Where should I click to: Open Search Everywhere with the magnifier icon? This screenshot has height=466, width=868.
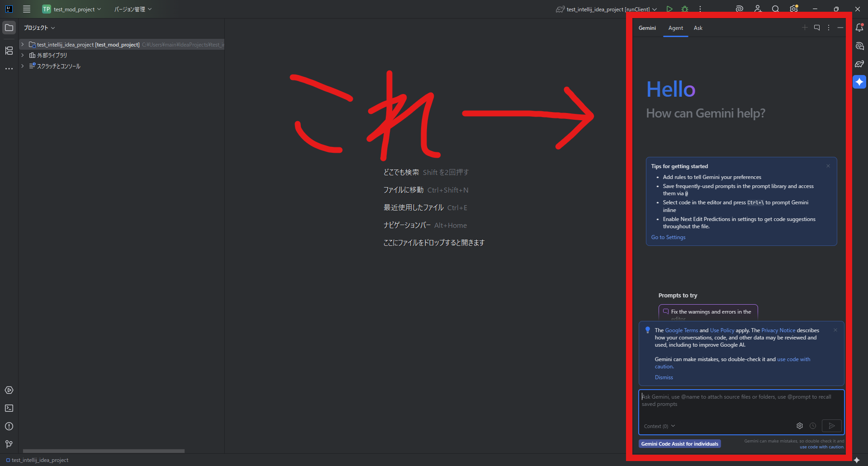coord(775,9)
